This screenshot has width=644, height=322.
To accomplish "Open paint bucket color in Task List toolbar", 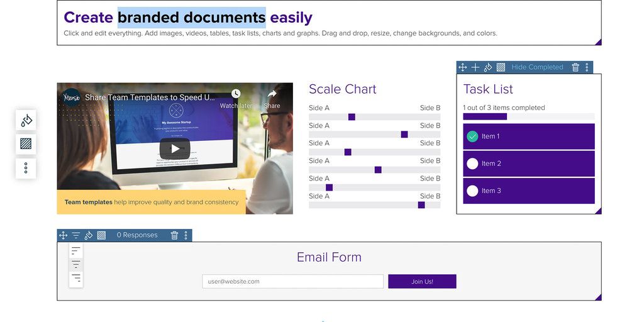I will click(x=488, y=67).
